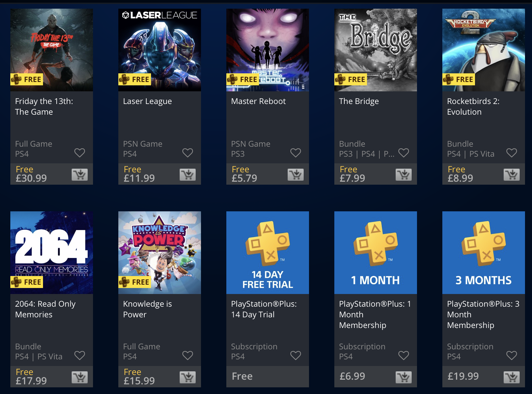Screen dimensions: 532x394
Task: Toggle wishlist heart for Friday the 13th
Action: click(80, 153)
